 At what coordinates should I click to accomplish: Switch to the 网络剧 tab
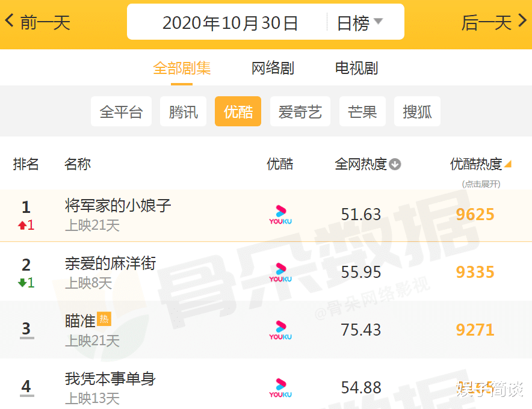(x=272, y=68)
